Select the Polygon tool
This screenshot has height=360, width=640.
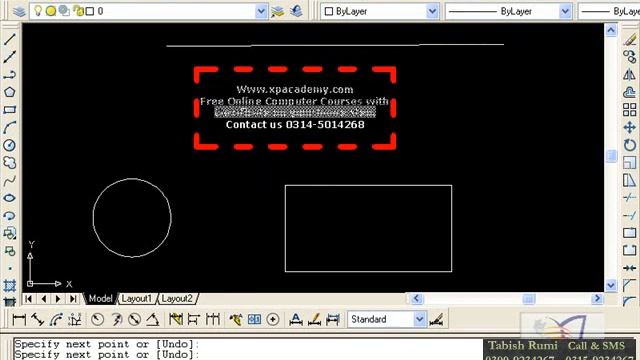pos(9,92)
